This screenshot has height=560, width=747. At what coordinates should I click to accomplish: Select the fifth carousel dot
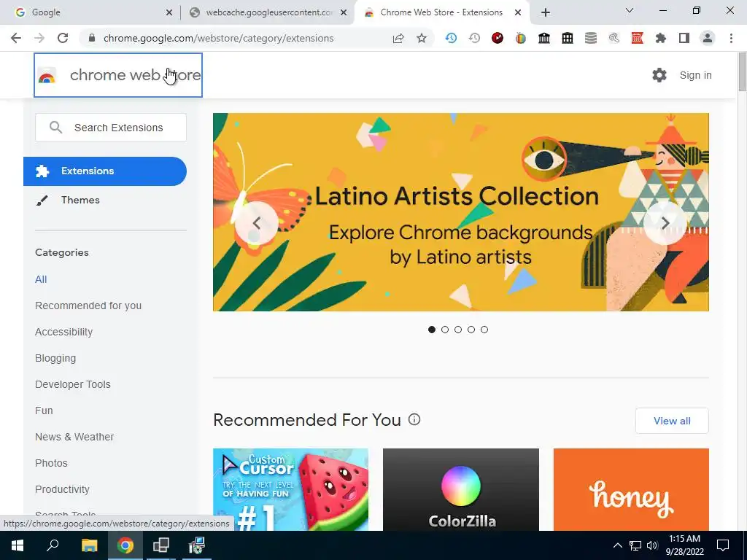[x=484, y=330]
